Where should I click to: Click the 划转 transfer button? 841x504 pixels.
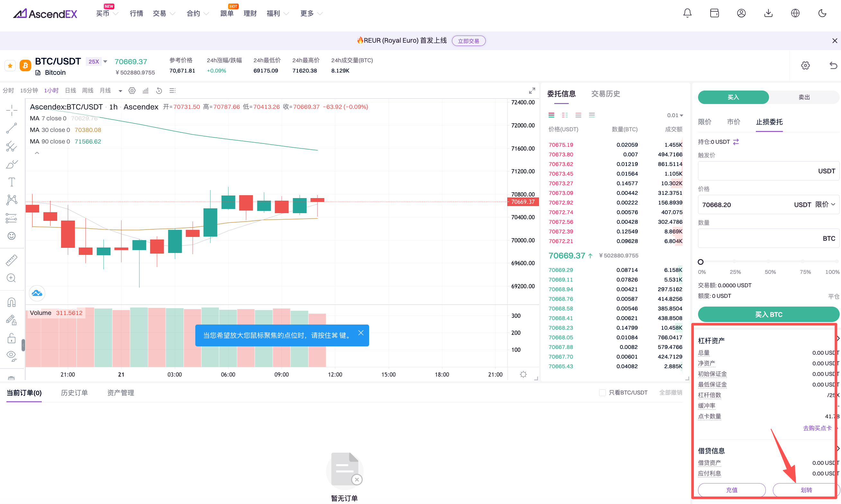[806, 490]
